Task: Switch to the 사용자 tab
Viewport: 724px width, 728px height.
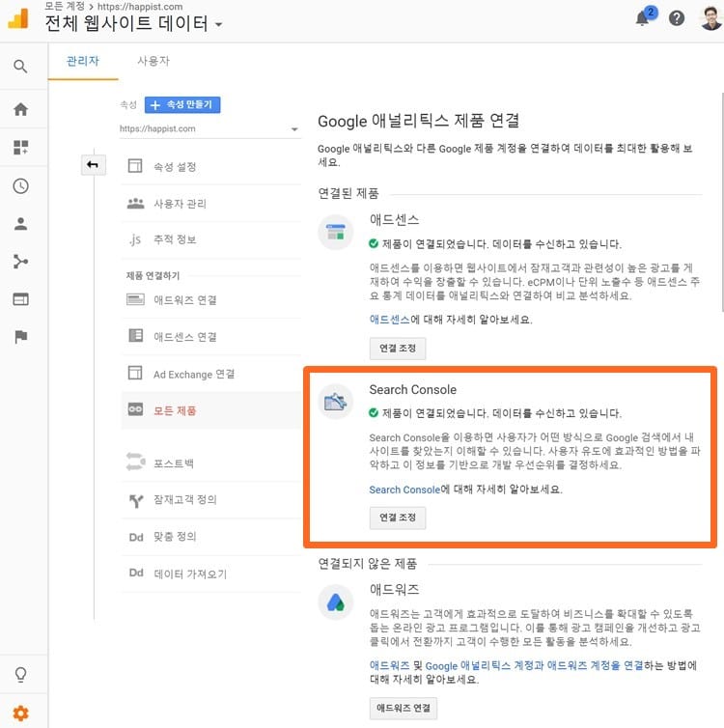Action: pyautogui.click(x=153, y=61)
